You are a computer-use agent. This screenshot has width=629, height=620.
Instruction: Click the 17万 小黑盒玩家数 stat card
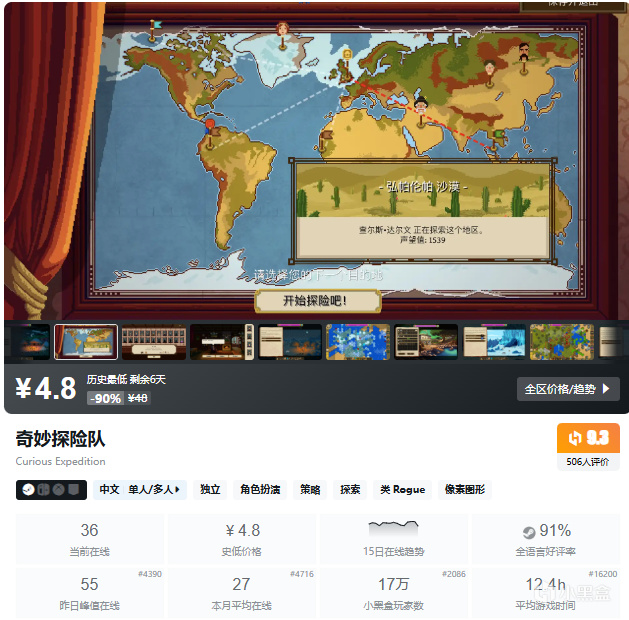click(x=394, y=593)
